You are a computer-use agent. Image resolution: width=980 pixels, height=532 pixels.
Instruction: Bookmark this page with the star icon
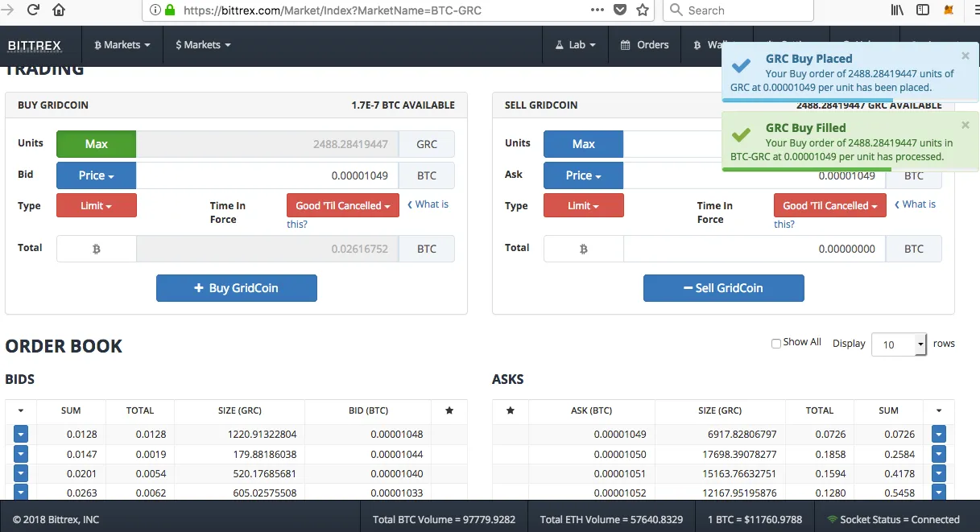pyautogui.click(x=643, y=10)
